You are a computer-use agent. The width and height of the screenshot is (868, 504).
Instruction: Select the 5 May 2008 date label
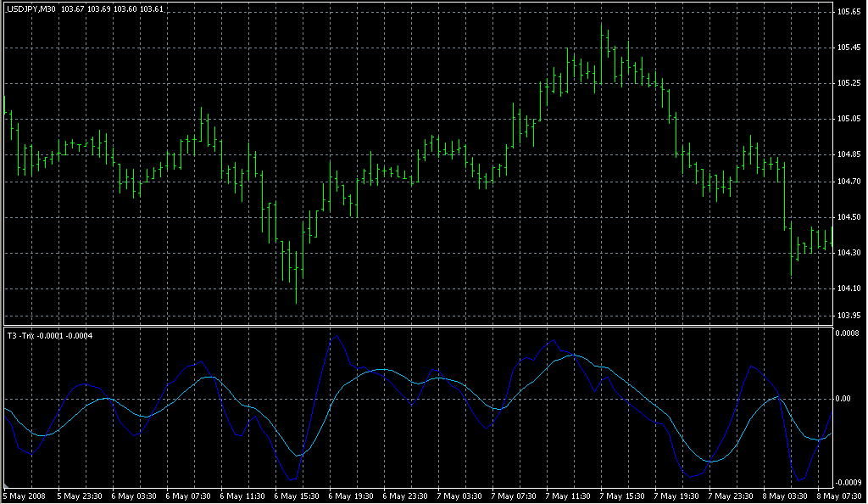click(x=24, y=496)
